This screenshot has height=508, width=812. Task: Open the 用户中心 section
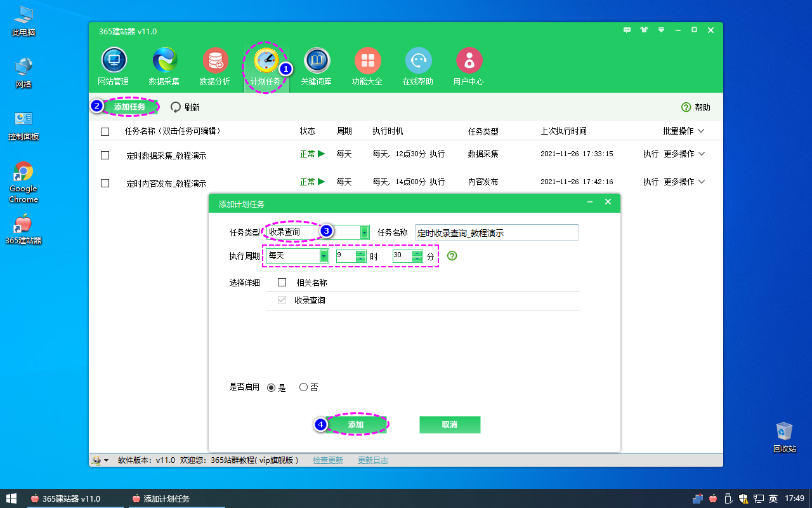(469, 67)
